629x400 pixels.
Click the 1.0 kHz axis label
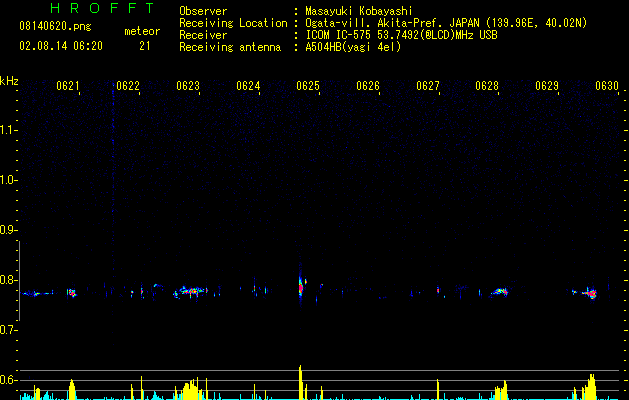tap(8, 180)
